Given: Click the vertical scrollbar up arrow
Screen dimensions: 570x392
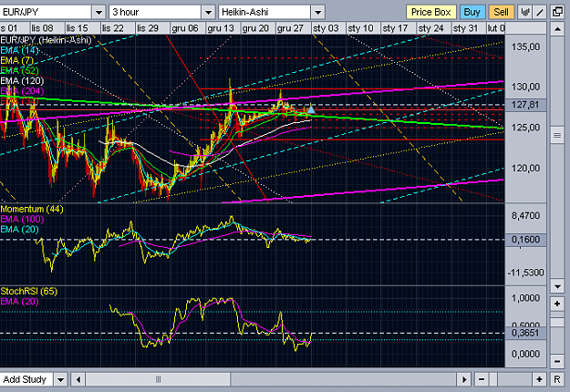Looking at the screenshot, I should click(x=557, y=28).
